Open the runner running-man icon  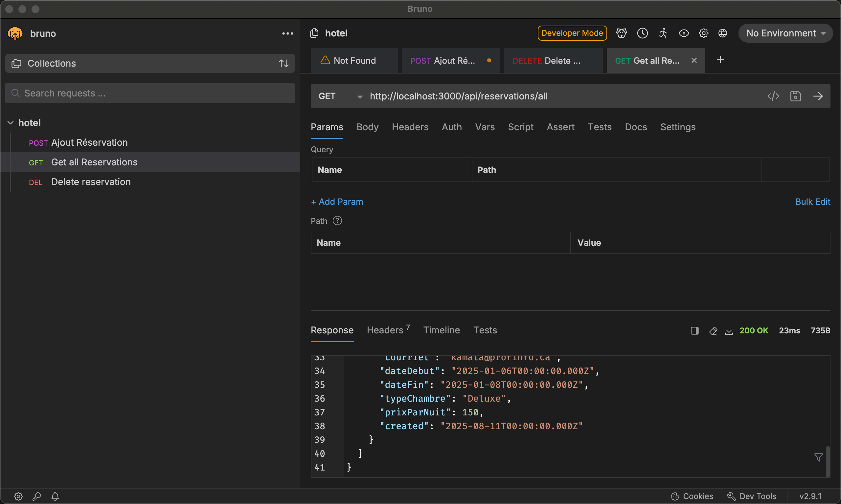coord(663,33)
